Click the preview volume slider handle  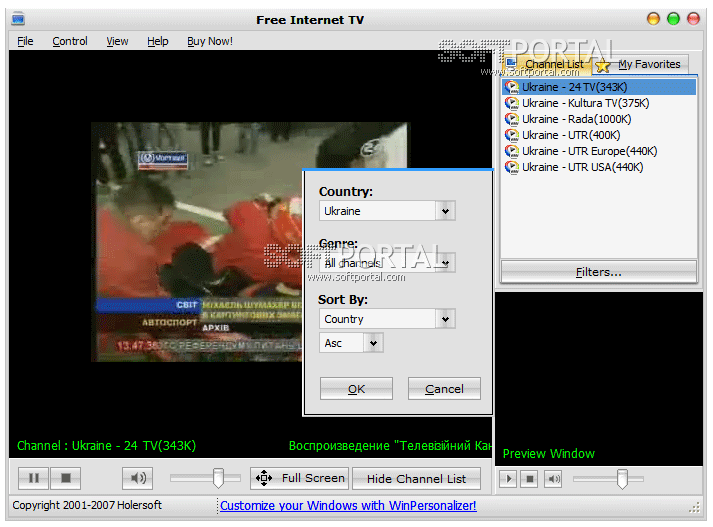pyautogui.click(x=622, y=479)
